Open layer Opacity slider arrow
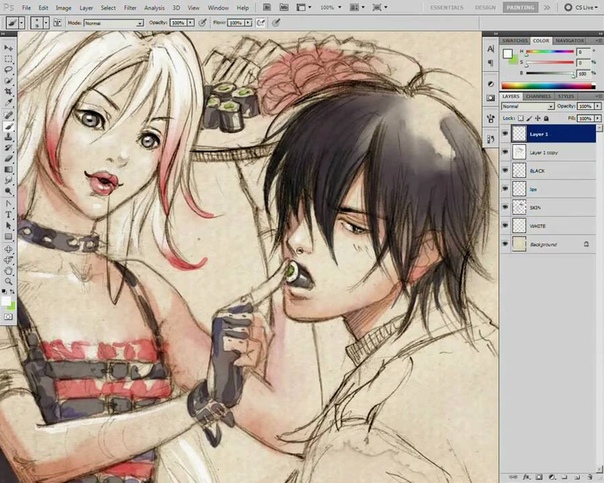 tap(598, 106)
